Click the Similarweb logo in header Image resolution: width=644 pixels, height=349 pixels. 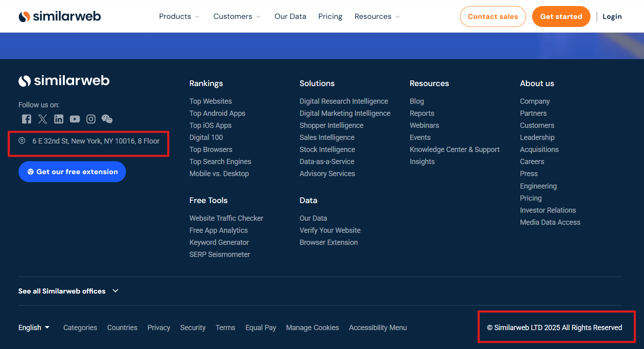(x=60, y=16)
